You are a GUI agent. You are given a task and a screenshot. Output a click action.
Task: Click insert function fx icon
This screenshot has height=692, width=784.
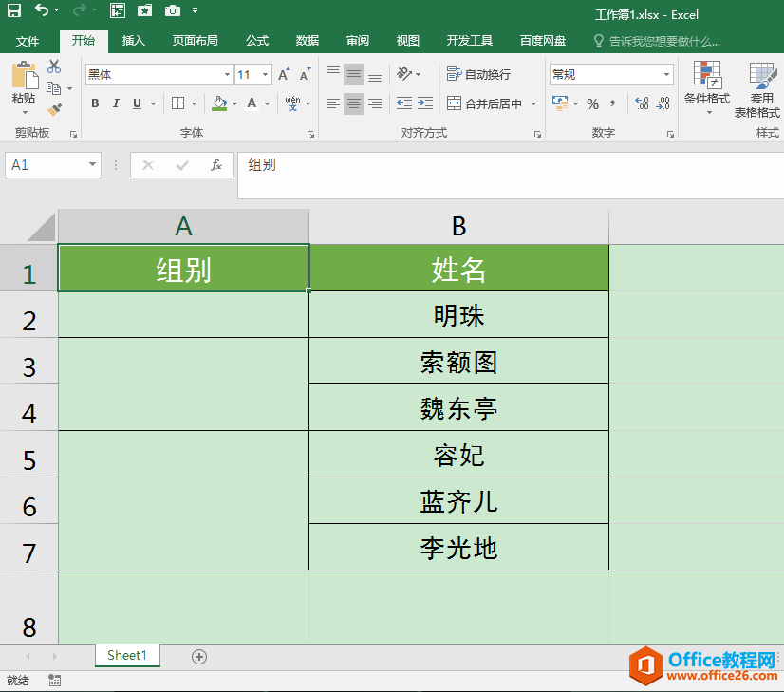[216, 165]
